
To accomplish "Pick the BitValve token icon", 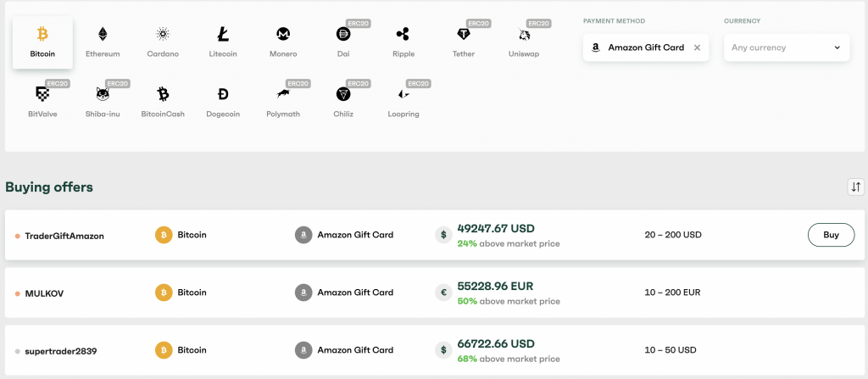I will [x=42, y=94].
